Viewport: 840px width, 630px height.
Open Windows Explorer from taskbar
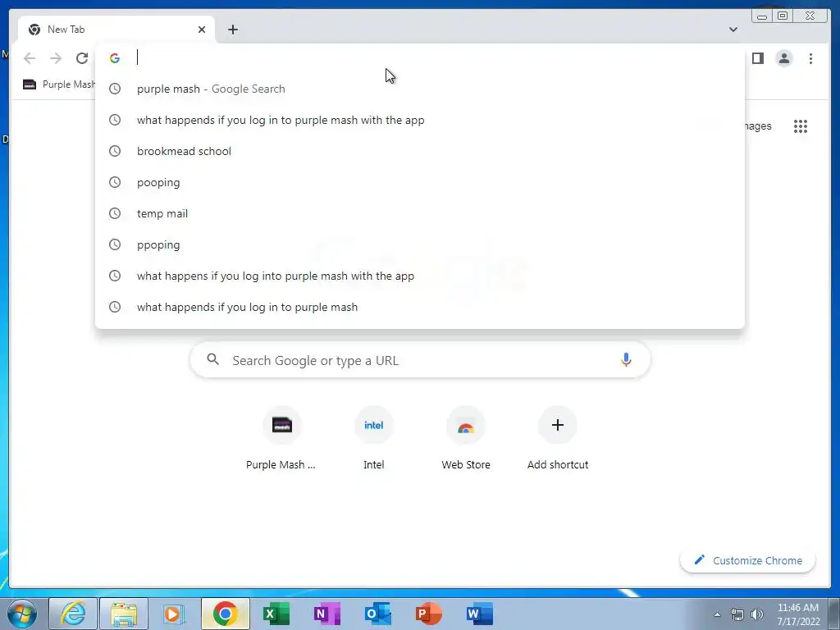tap(124, 614)
